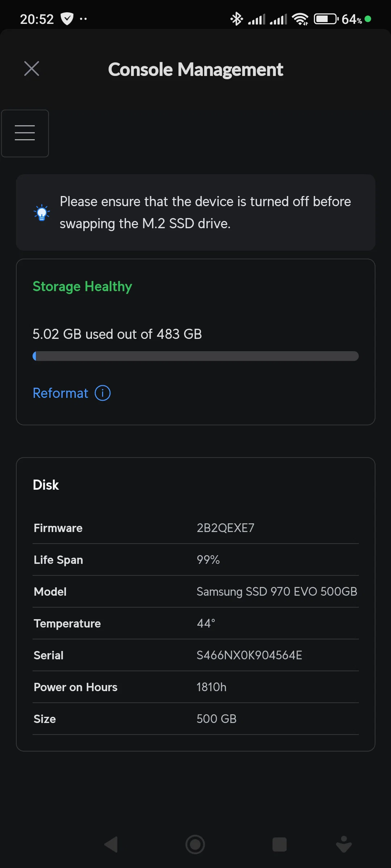Open the Reformat info icon

point(102,393)
